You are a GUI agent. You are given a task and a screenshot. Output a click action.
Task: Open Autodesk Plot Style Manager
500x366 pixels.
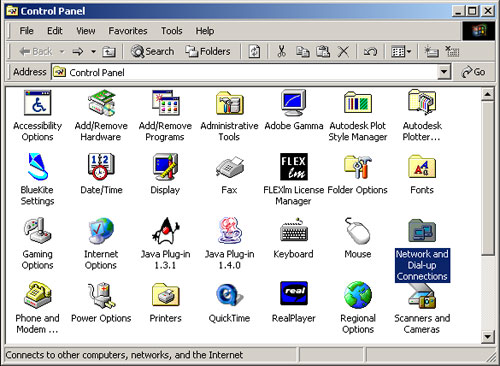(x=358, y=103)
